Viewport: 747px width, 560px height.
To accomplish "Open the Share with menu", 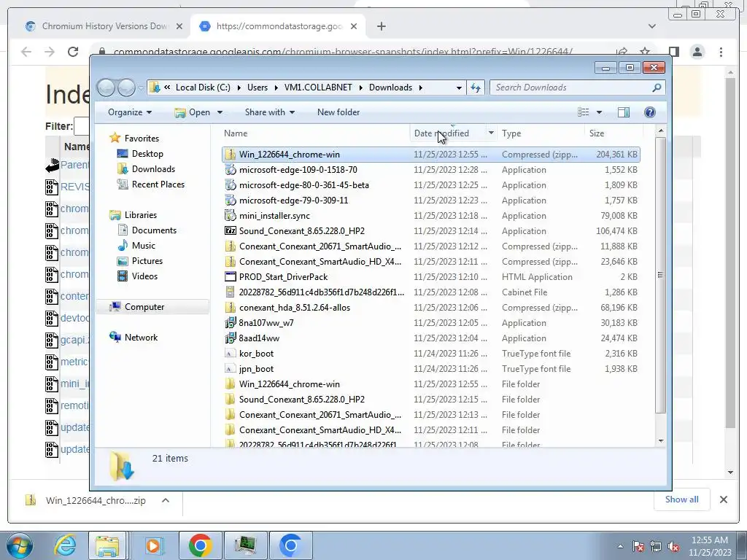I will 270,112.
